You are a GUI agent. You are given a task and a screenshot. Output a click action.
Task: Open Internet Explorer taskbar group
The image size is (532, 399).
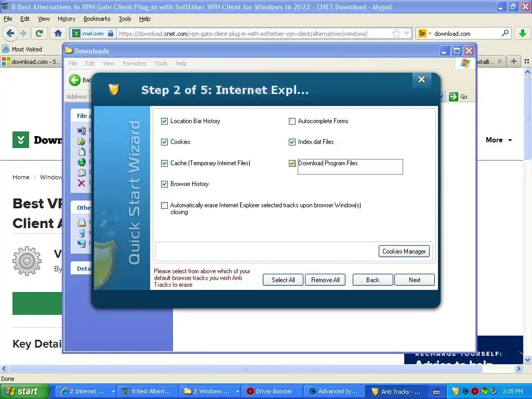pyautogui.click(x=87, y=391)
